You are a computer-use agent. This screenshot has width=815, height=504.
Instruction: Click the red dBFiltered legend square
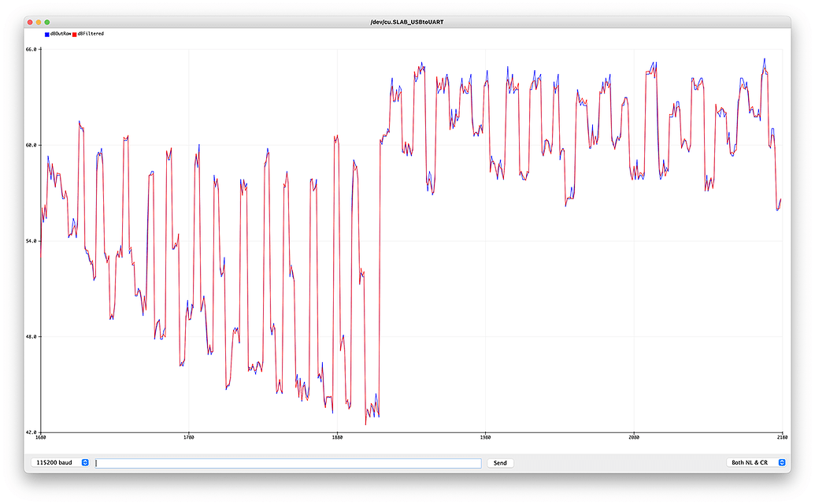74,35
